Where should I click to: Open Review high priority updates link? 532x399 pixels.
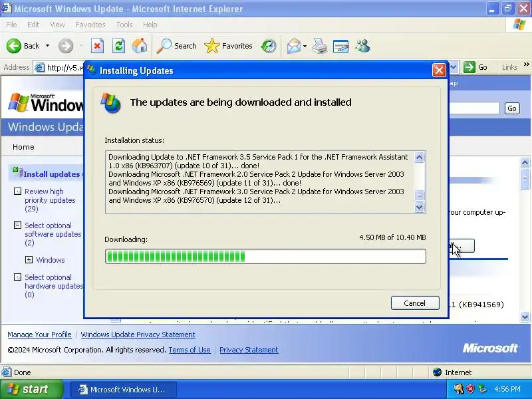click(x=50, y=200)
